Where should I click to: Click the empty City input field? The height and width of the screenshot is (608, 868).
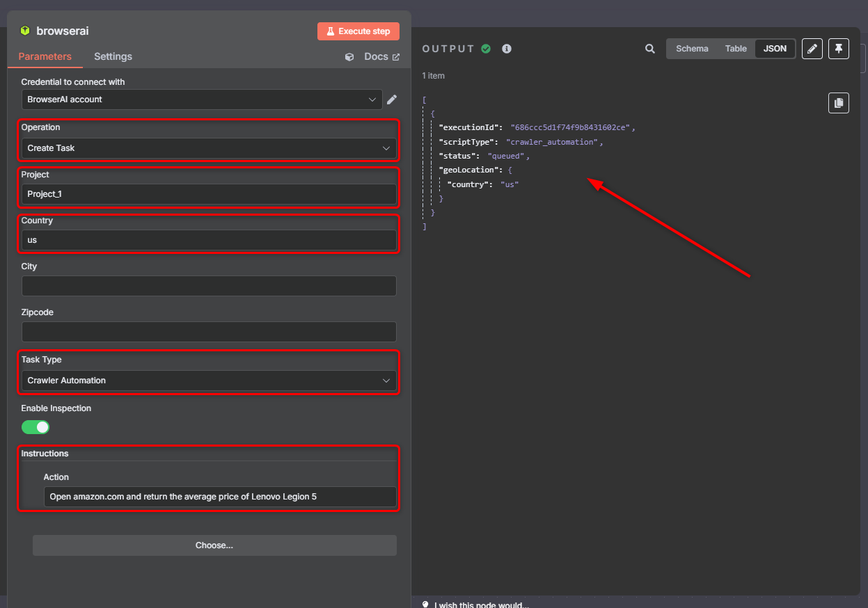[209, 286]
